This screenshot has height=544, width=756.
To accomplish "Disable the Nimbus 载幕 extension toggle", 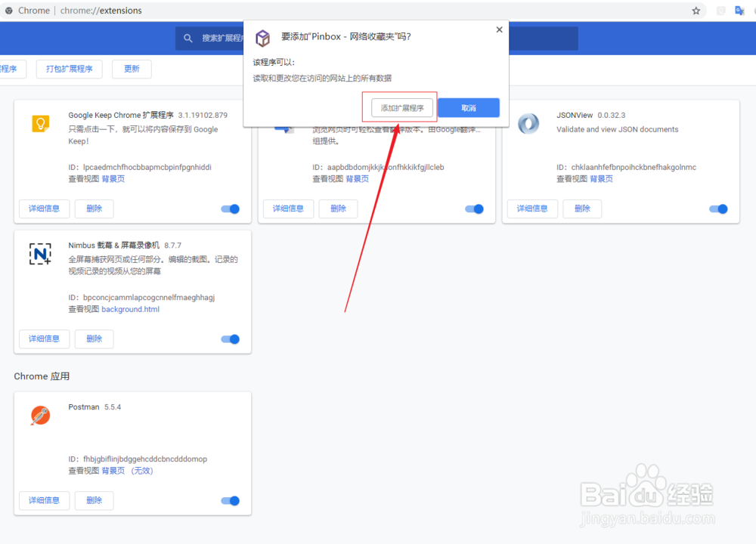I will (230, 339).
